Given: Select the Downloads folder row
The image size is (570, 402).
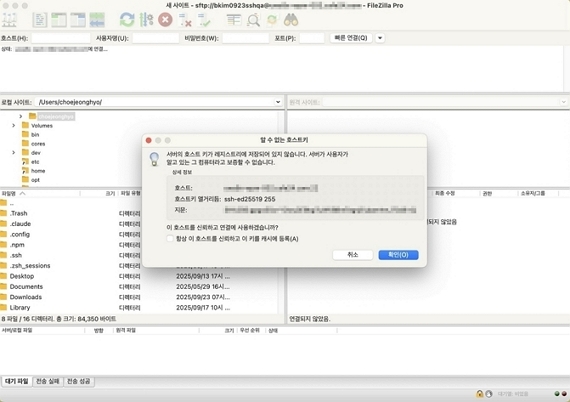Looking at the screenshot, I should pos(138,297).
